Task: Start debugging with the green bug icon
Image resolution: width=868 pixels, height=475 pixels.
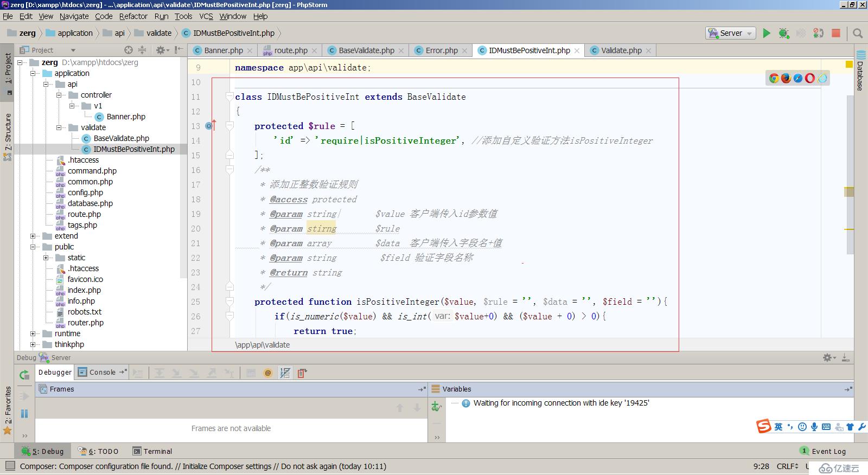Action: pyautogui.click(x=783, y=33)
